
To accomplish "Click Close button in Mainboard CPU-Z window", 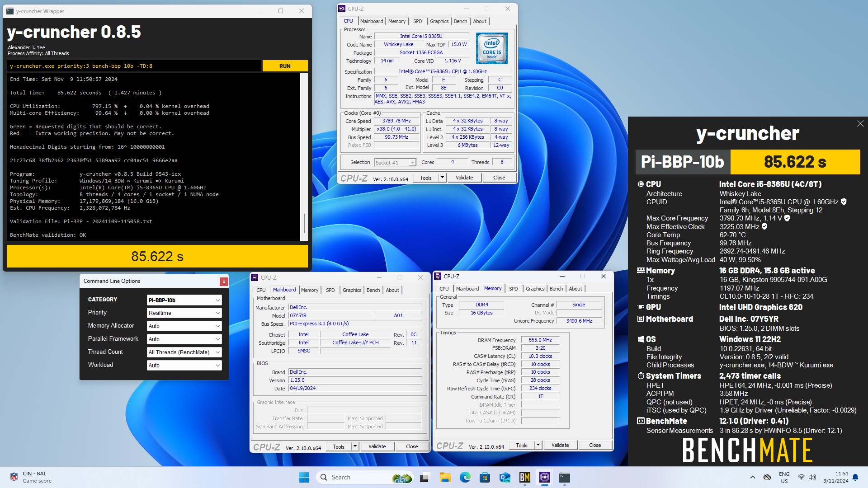I will [x=412, y=447].
